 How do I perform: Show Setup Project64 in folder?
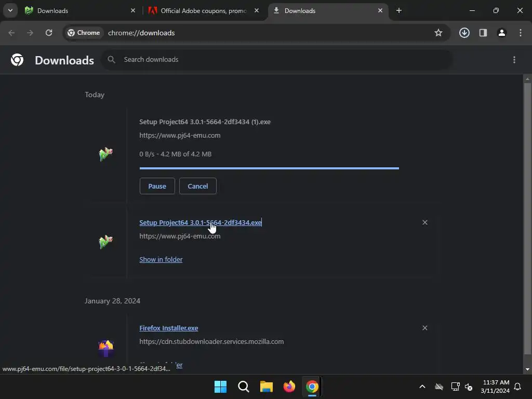161,260
